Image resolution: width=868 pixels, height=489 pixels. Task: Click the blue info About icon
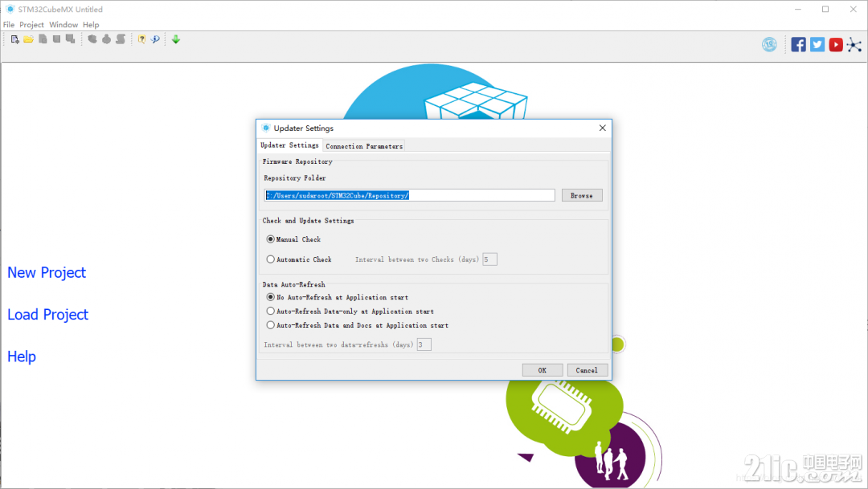[x=156, y=39]
